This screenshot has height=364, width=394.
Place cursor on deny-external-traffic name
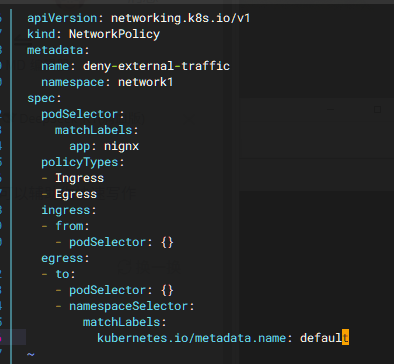click(156, 66)
